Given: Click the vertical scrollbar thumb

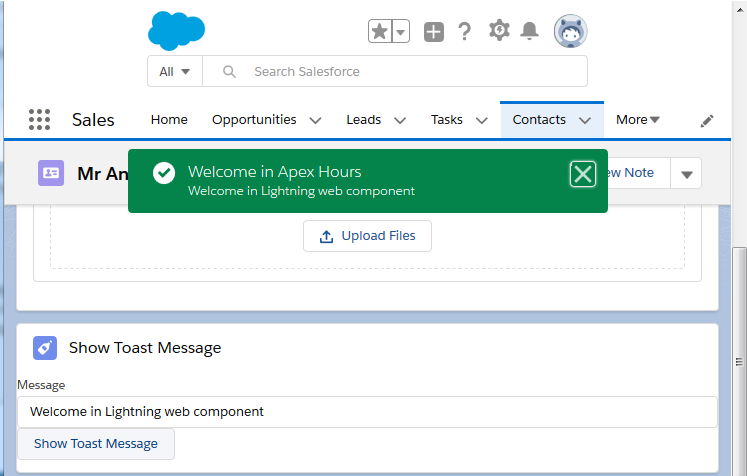Looking at the screenshot, I should point(739,361).
